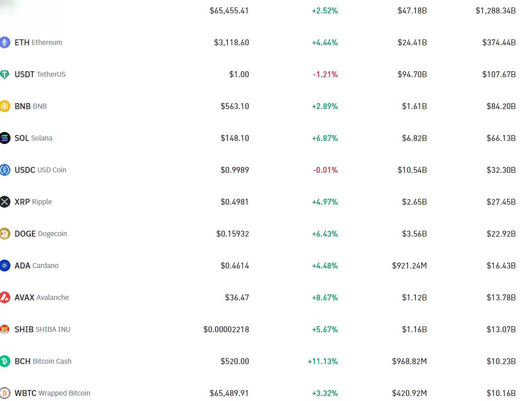Open the BCH Bitcoin Cash link
Screen dimensions: 532x401
tap(43, 361)
